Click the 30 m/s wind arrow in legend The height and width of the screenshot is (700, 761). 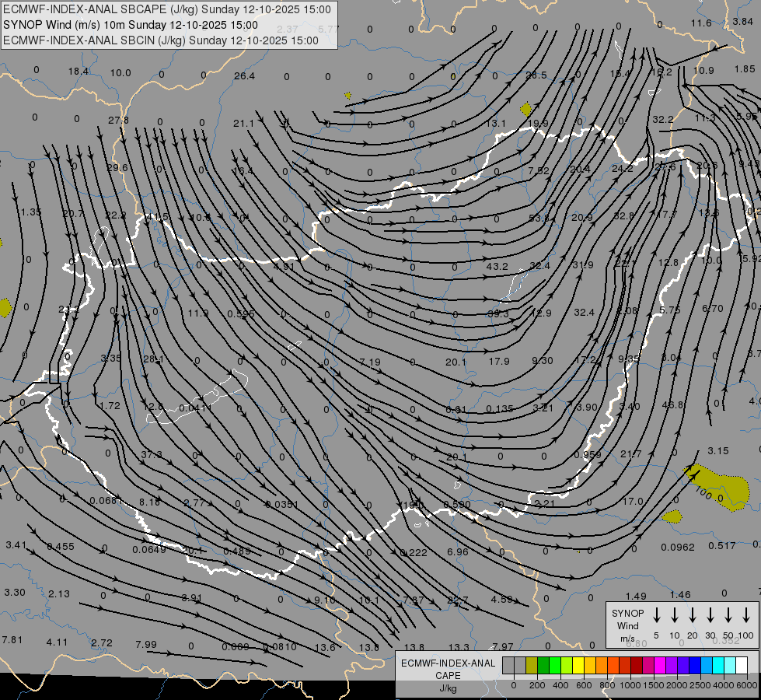[x=710, y=615]
